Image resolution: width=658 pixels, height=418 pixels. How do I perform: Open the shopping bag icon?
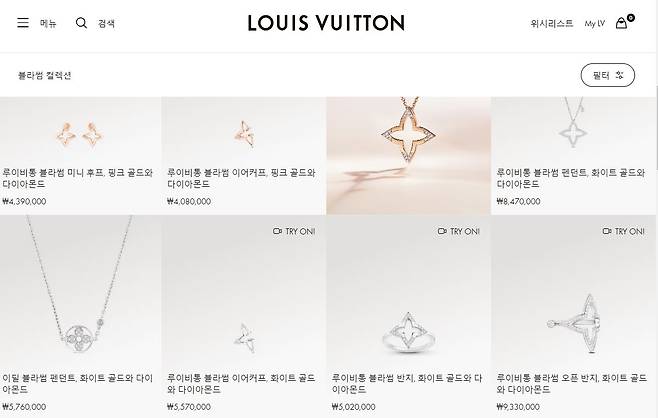coord(621,23)
